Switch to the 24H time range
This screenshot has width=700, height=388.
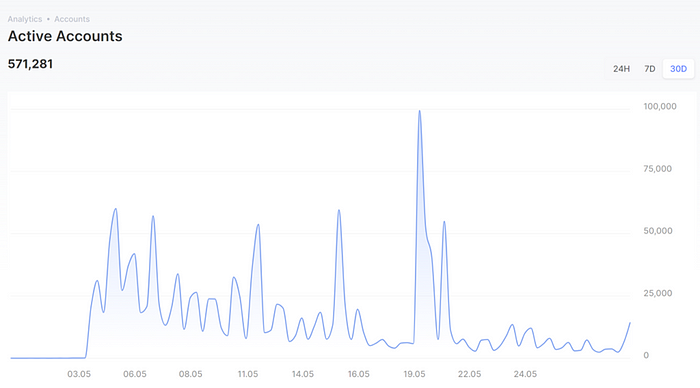coord(621,69)
